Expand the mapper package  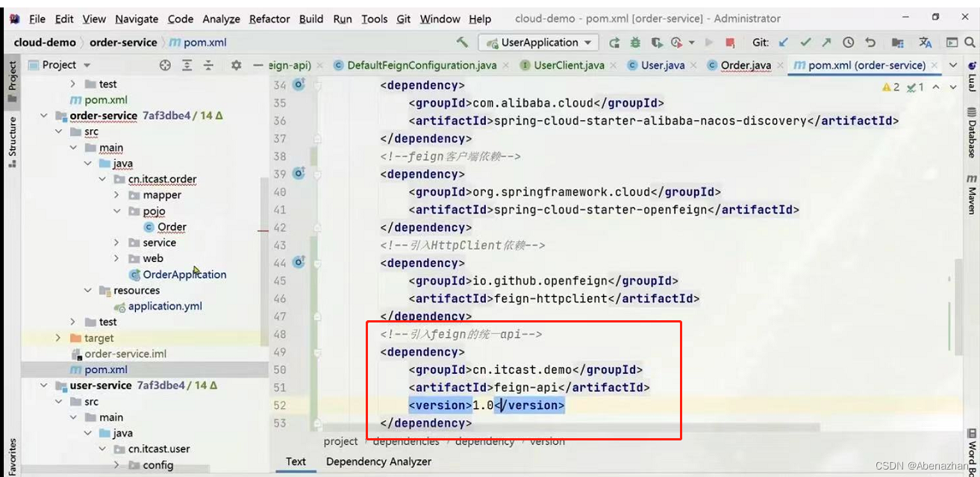(116, 195)
